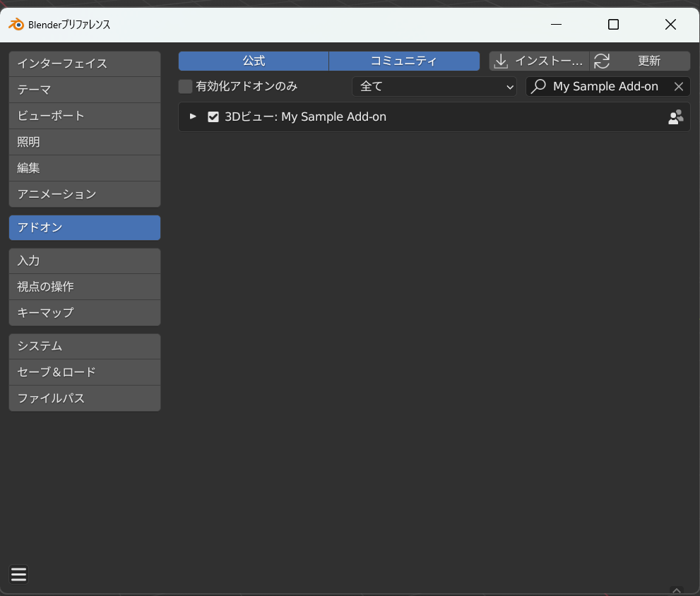Click the community support icon on the add-on row

(676, 117)
